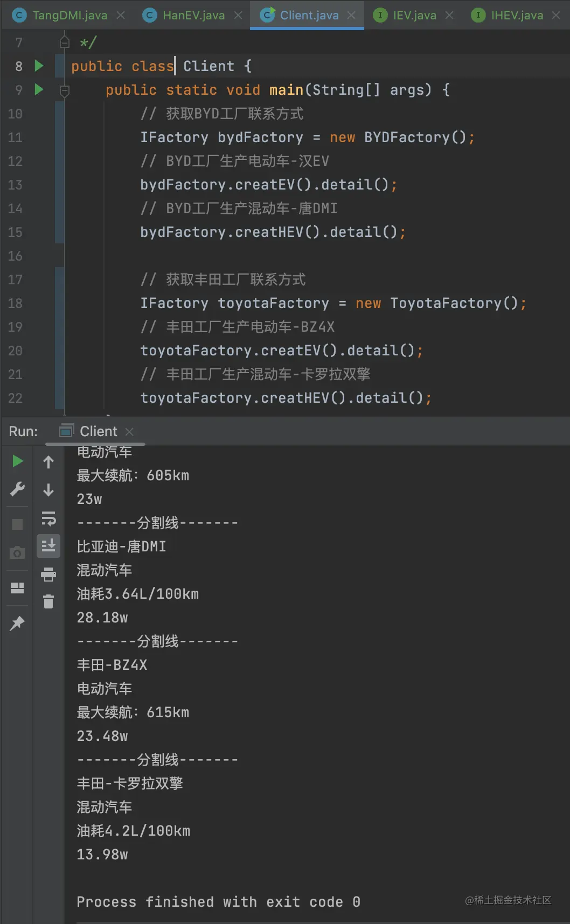This screenshot has height=924, width=570.
Task: Click the Client run tab window icon
Action: [67, 431]
